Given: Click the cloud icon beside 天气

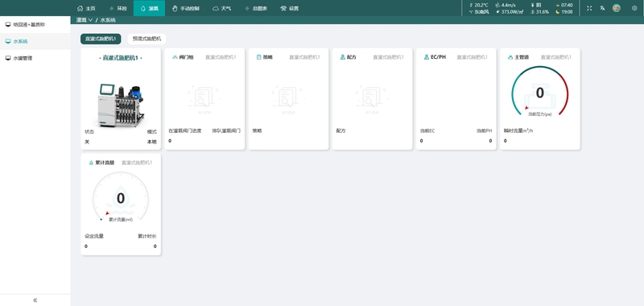Looking at the screenshot, I should pyautogui.click(x=215, y=8).
